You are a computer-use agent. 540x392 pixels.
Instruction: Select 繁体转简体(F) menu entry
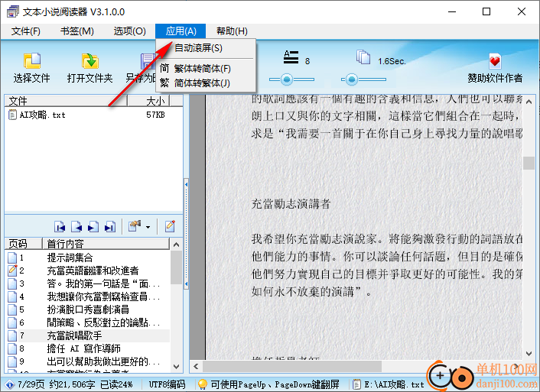coord(206,69)
